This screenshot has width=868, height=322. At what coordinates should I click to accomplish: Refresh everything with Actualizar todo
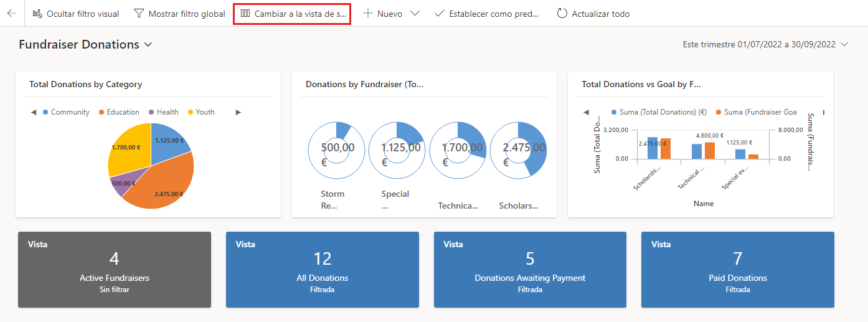point(593,13)
